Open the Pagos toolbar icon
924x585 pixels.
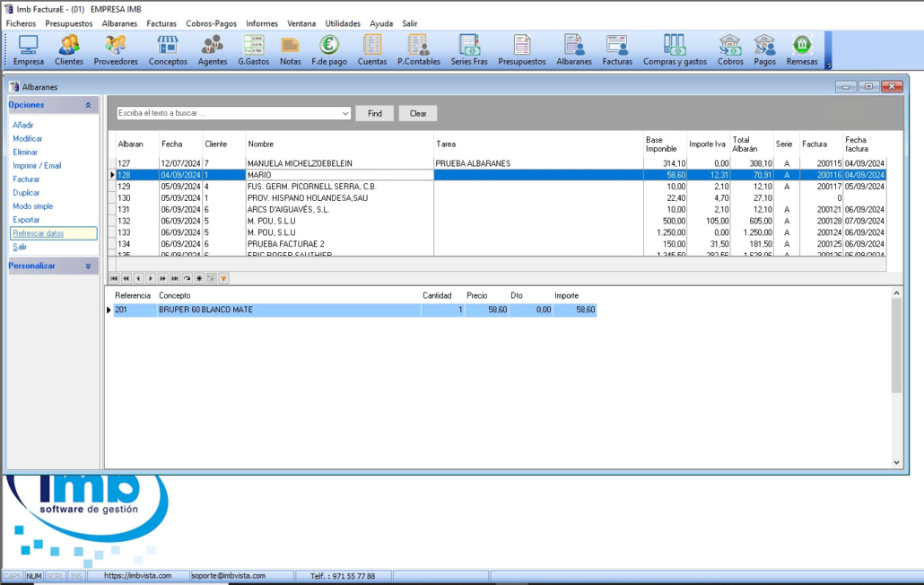click(x=765, y=50)
